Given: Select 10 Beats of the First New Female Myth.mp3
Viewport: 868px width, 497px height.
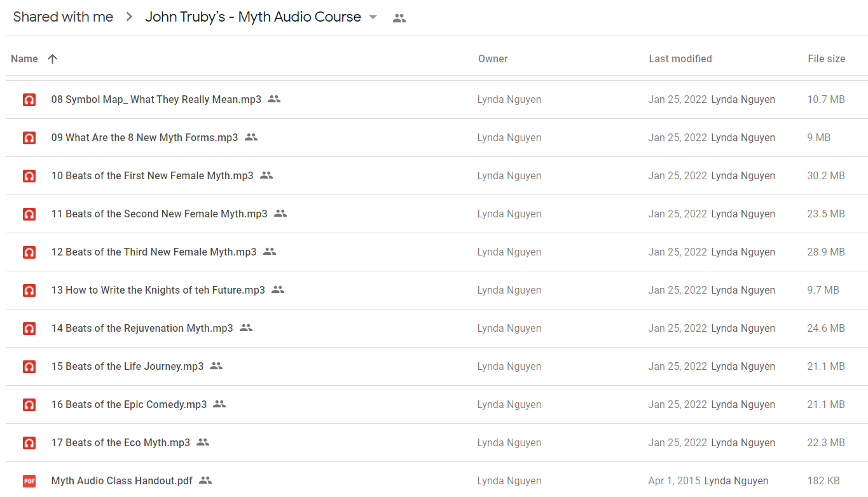Looking at the screenshot, I should pos(436,176).
